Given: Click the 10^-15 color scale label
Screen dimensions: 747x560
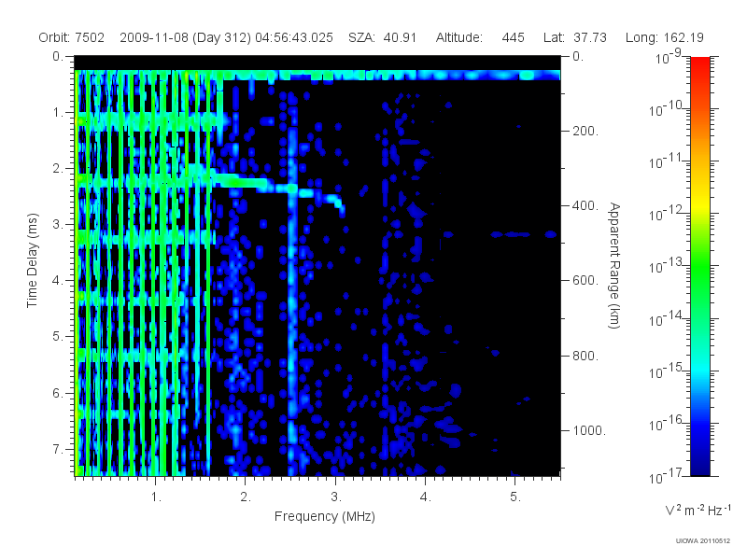Looking at the screenshot, I should (x=668, y=371).
